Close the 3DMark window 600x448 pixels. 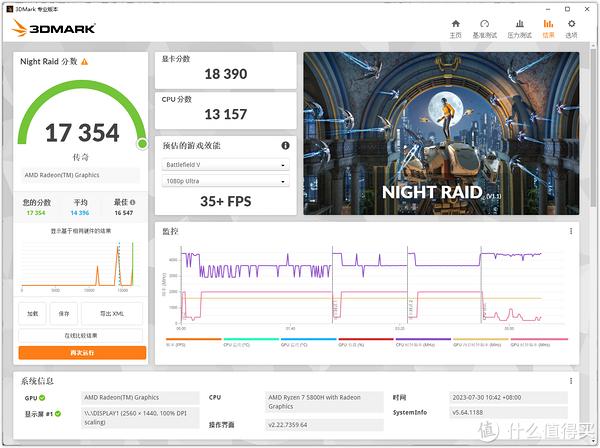[x=587, y=9]
